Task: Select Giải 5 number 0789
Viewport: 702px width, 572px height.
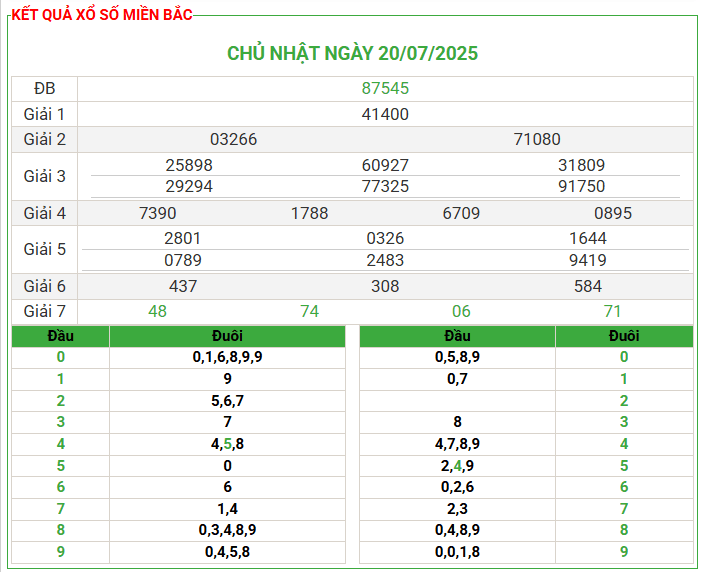Action: [x=183, y=260]
